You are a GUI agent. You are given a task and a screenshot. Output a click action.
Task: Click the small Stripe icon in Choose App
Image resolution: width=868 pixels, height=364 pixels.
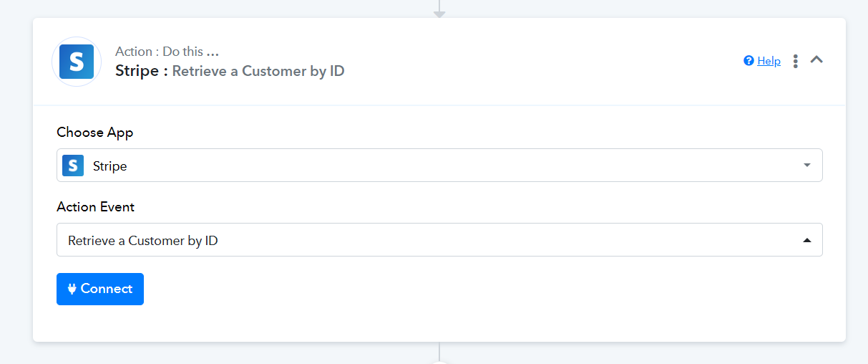point(73,166)
